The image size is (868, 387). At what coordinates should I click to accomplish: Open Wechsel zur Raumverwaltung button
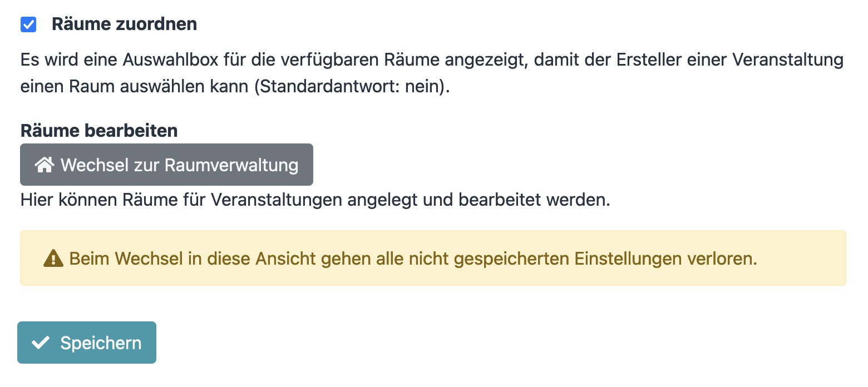tap(166, 165)
